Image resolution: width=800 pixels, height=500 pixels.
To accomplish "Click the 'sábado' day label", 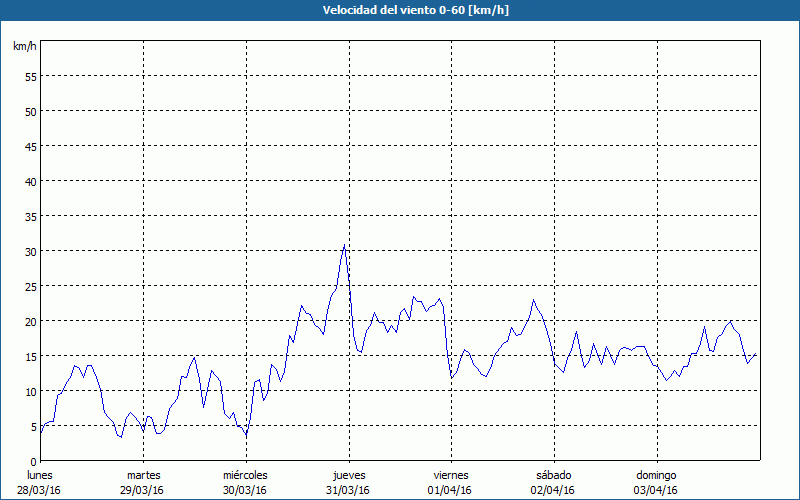I will [x=553, y=475].
